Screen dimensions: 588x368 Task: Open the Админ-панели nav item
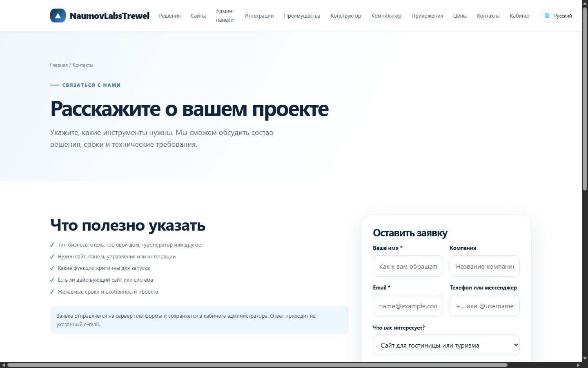click(225, 16)
